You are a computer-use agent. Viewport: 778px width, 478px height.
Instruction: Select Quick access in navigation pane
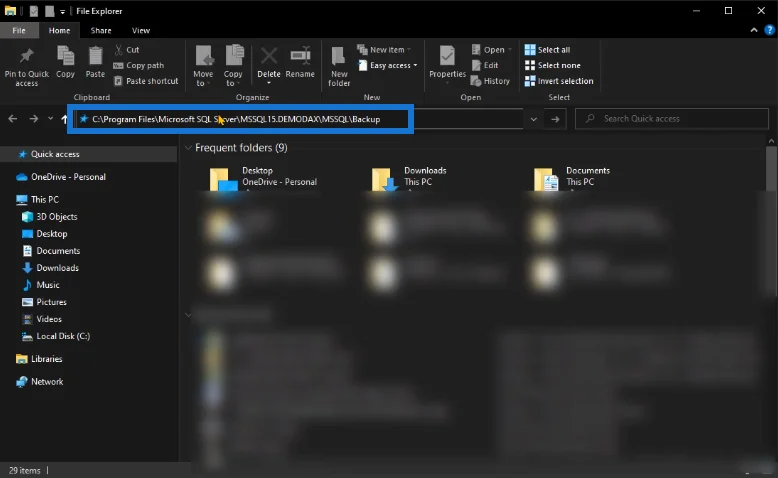(89, 154)
